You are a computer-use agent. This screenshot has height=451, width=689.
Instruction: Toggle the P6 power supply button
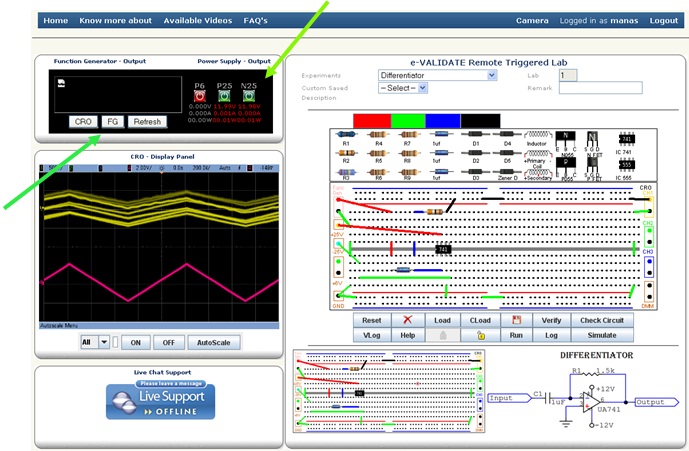(199, 96)
